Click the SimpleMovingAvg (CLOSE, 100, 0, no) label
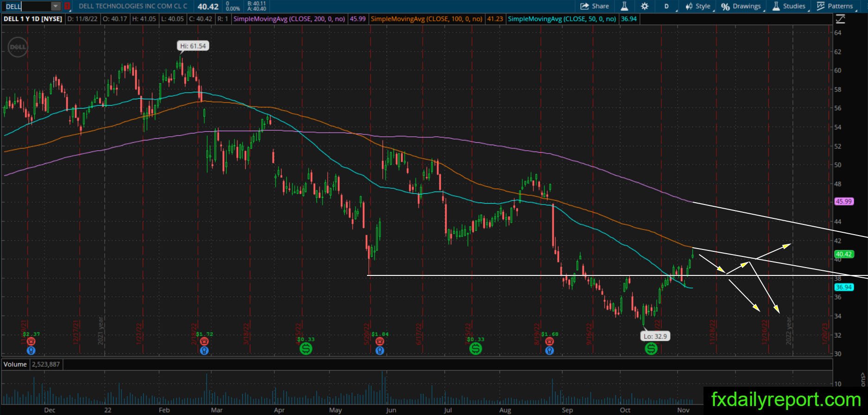Image resolution: width=868 pixels, height=415 pixels. coord(426,19)
